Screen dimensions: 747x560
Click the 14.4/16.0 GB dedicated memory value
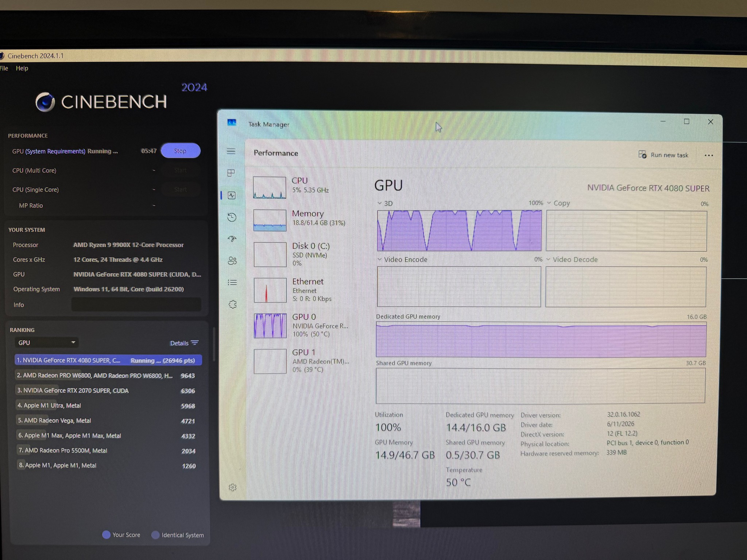point(476,427)
